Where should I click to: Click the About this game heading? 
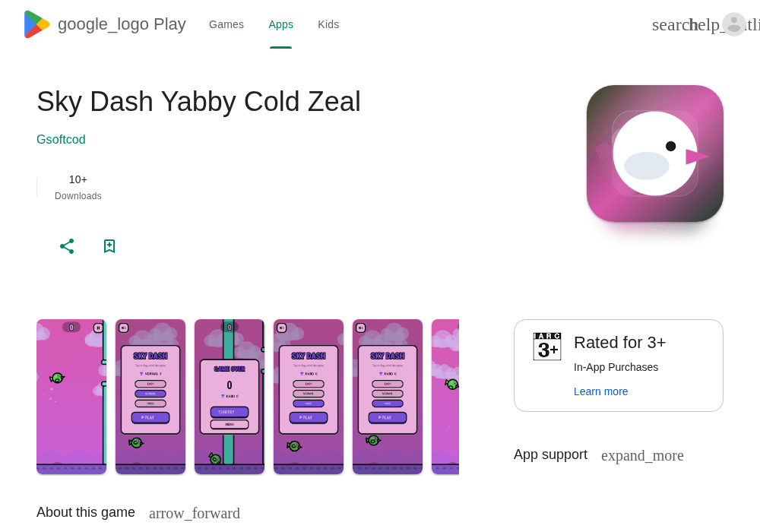pos(86,512)
